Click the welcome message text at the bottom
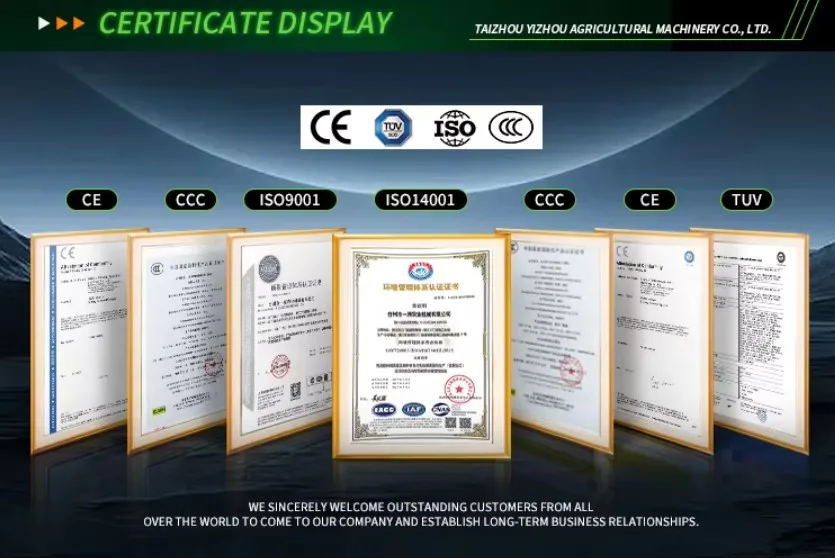Image resolution: width=835 pixels, height=558 pixels. click(420, 514)
